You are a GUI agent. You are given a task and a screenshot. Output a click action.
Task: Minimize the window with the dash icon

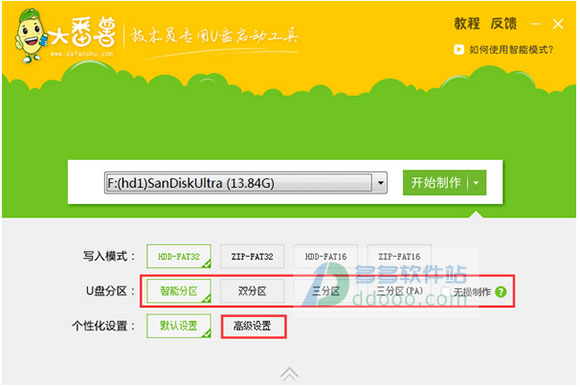(x=535, y=24)
